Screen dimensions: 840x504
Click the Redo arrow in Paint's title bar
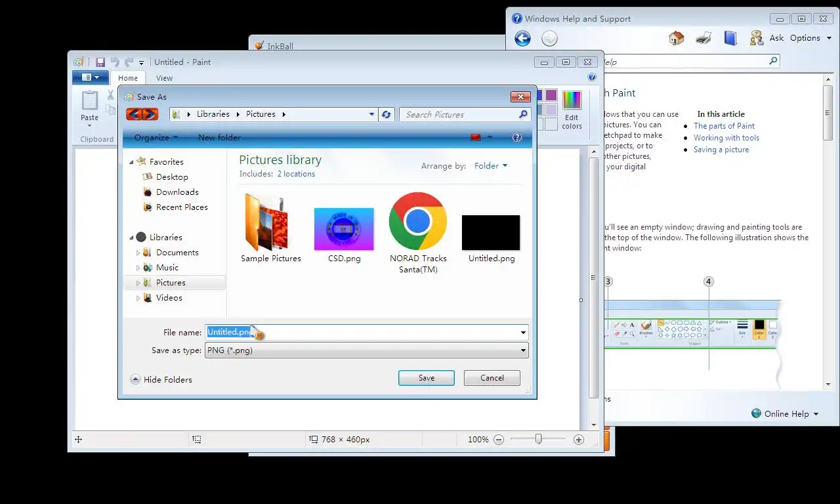129,62
